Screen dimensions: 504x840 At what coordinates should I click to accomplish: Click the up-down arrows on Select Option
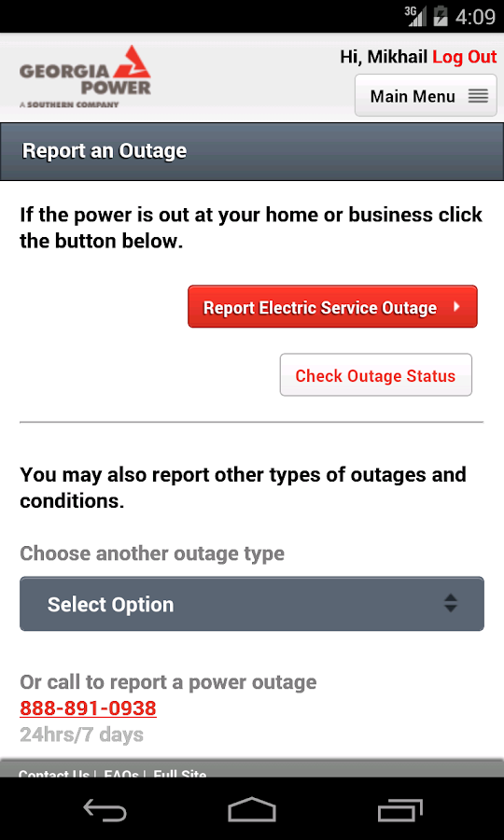[451, 603]
